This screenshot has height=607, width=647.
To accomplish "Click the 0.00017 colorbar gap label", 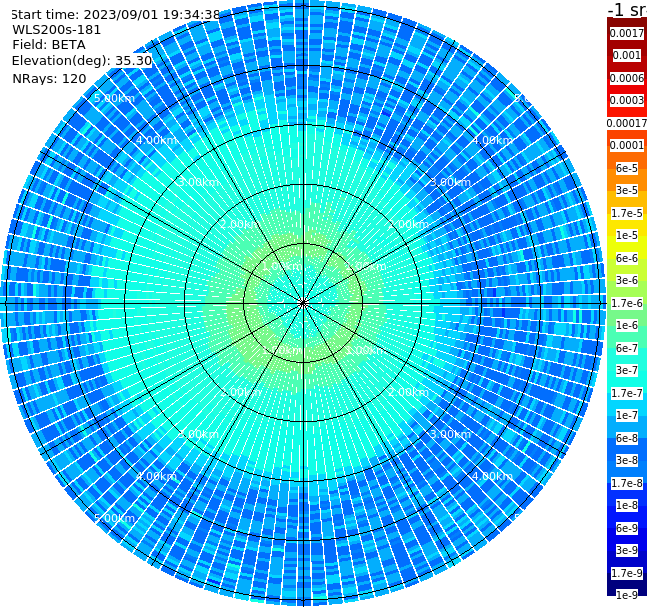I will point(627,123).
